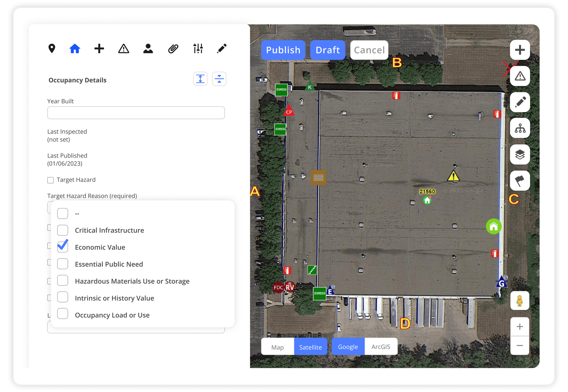Image resolution: width=568 pixels, height=392 pixels.
Task: Open the attachments paperclip panel
Action: (x=173, y=49)
